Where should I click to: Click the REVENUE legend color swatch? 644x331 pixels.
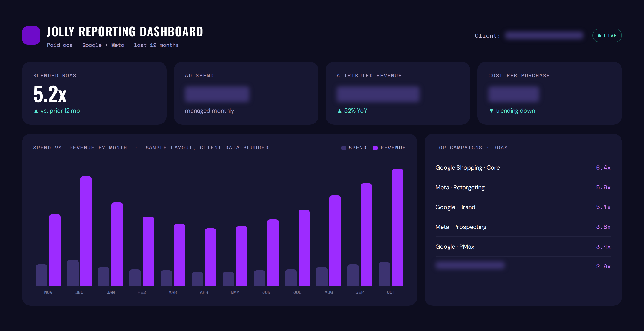pyautogui.click(x=375, y=148)
